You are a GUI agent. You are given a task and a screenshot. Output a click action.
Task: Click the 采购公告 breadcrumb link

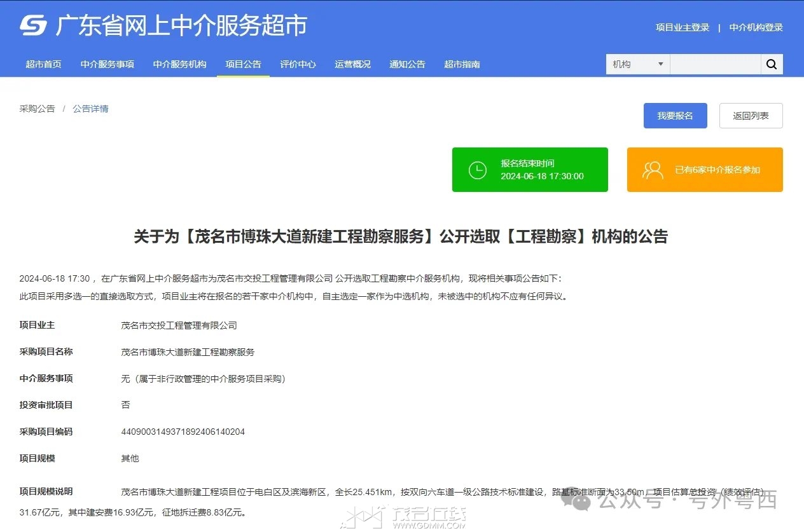tap(37, 109)
